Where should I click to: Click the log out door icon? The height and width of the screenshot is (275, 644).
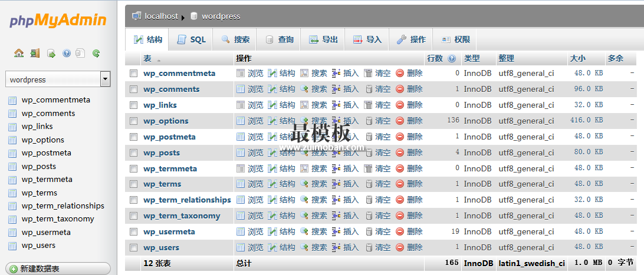35,53
